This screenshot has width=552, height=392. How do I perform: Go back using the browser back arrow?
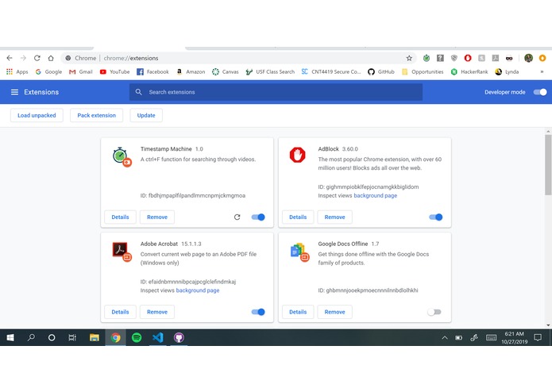pos(10,58)
